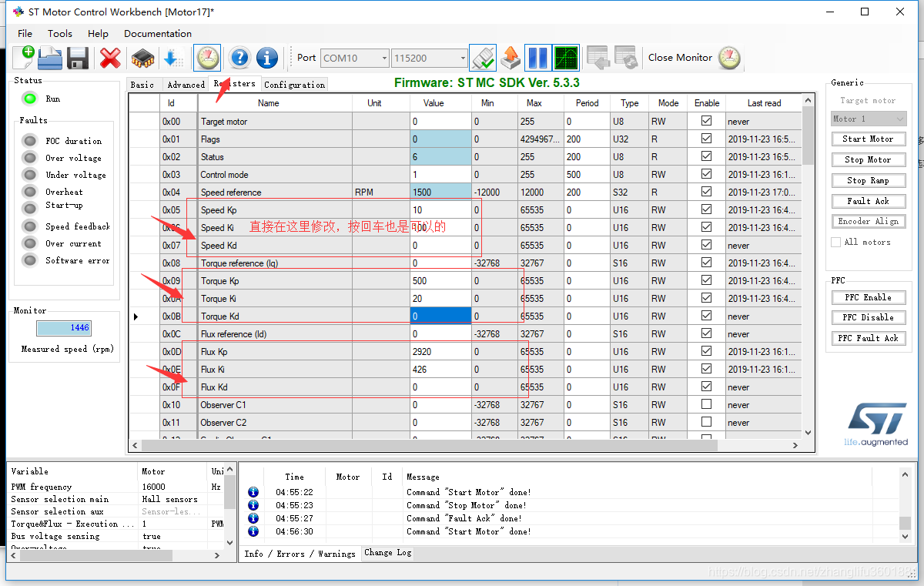Click the connect plug icon with green check

[x=483, y=58]
